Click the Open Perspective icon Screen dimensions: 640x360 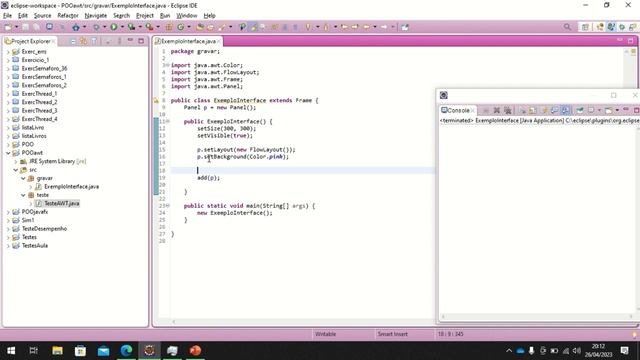pyautogui.click(x=585, y=27)
